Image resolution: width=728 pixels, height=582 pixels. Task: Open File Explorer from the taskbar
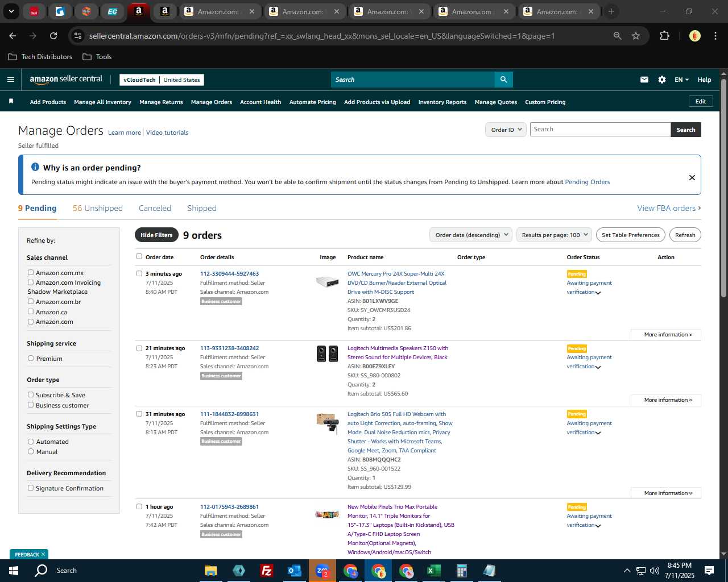(x=210, y=571)
